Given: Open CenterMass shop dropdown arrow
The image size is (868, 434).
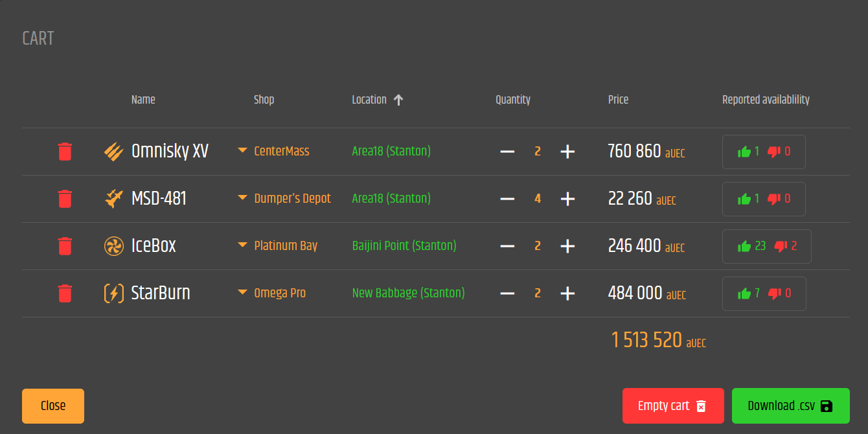Looking at the screenshot, I should (242, 150).
